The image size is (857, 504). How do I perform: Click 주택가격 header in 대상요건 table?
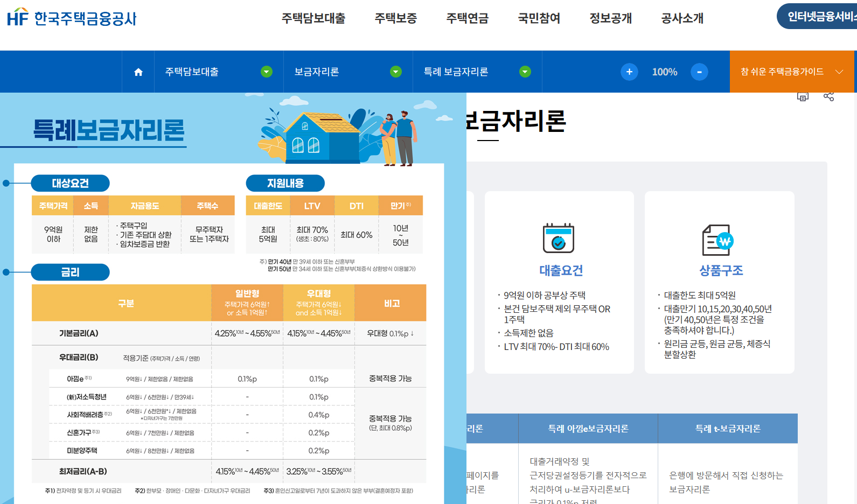coord(53,206)
